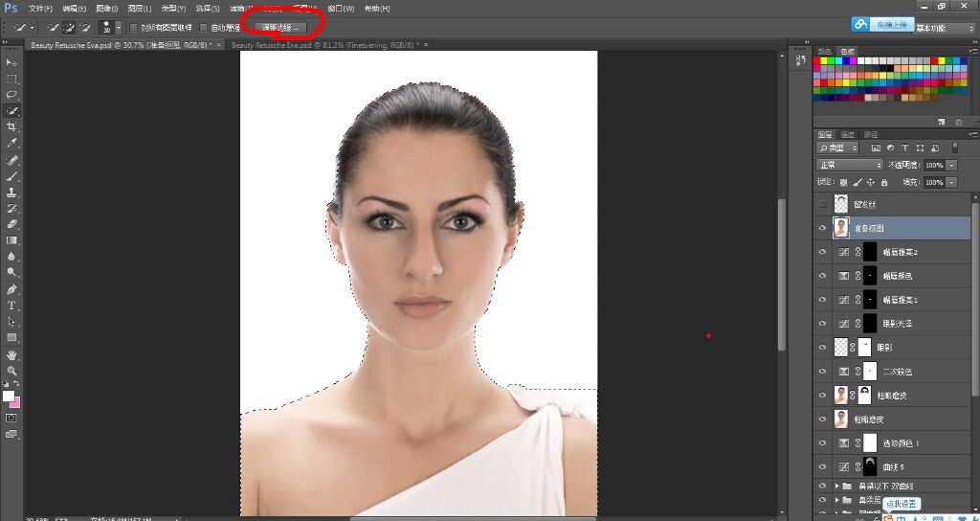This screenshot has width=980, height=521.
Task: Hide the 眼影 layer
Action: tap(822, 348)
